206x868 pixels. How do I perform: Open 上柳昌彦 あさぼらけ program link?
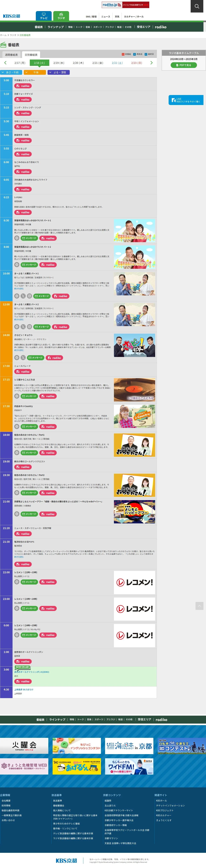(24, 689)
